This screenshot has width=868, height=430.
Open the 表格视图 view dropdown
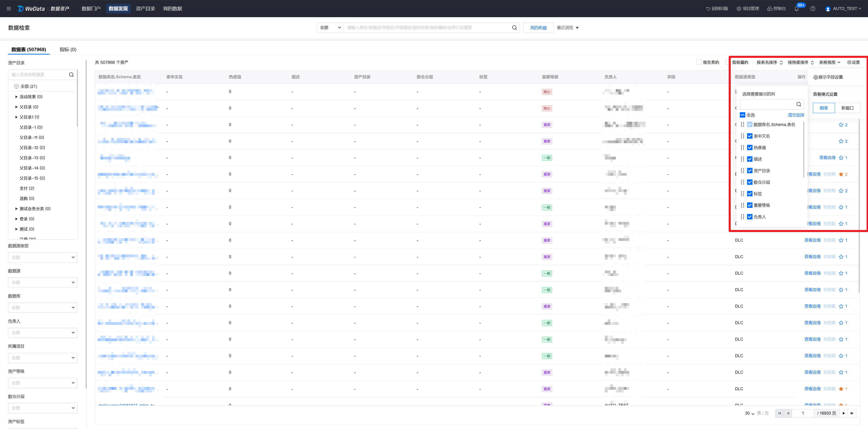tap(830, 62)
